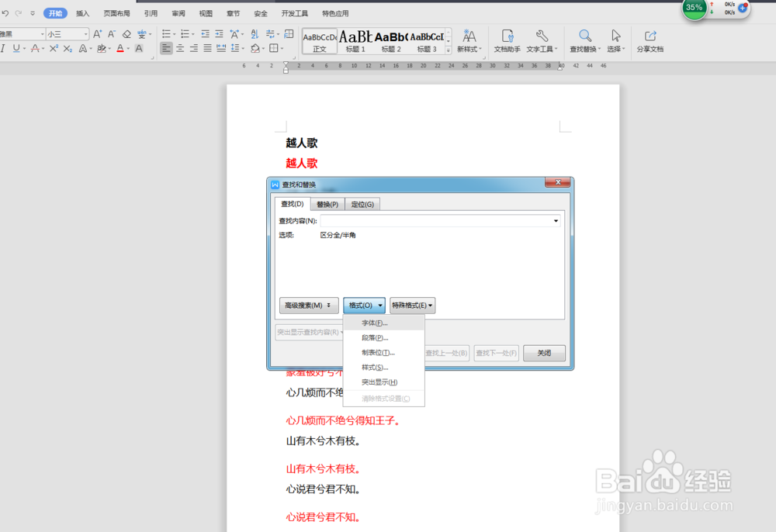776x532 pixels.
Task: Click the 关闭 button
Action: click(x=544, y=353)
